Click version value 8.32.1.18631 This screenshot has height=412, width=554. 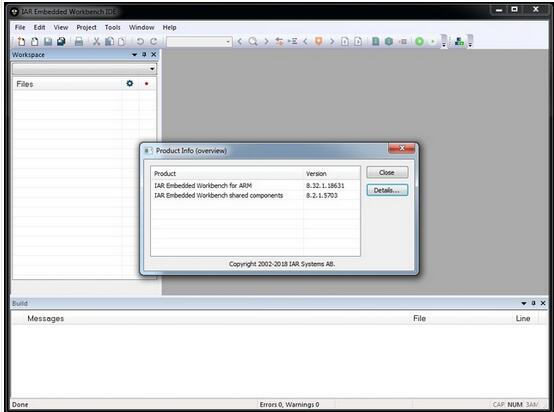coord(325,186)
